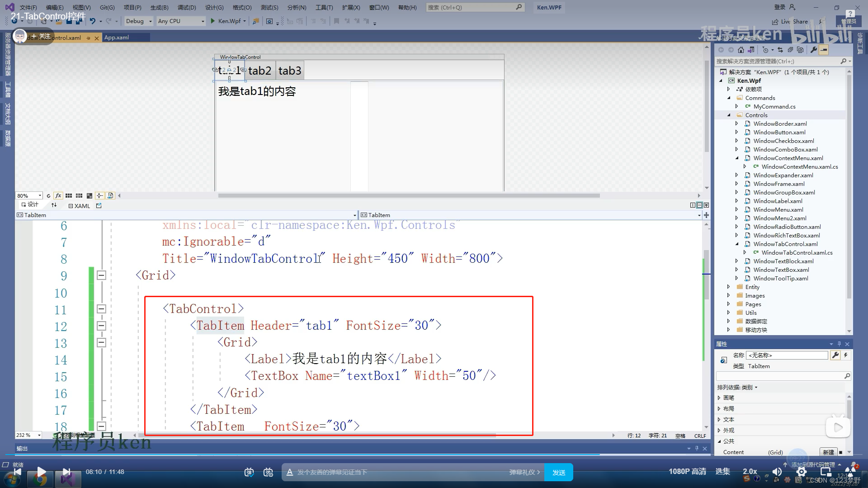Select tab2 in the designer preview

(259, 71)
